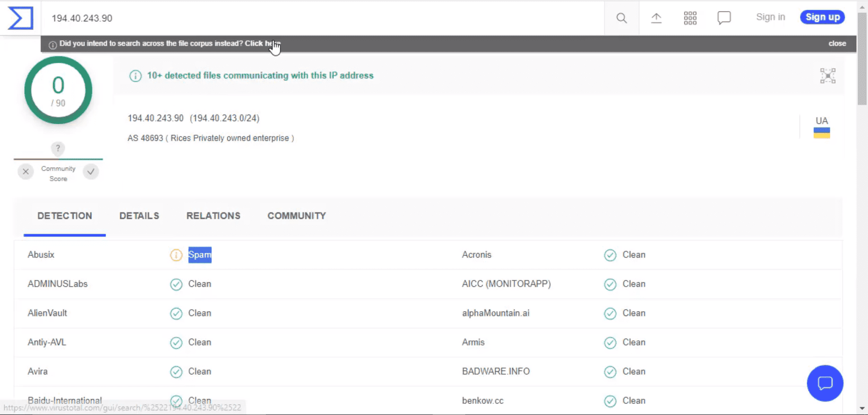This screenshot has height=415, width=868.
Task: Vote malicious with the X button
Action: pos(26,172)
